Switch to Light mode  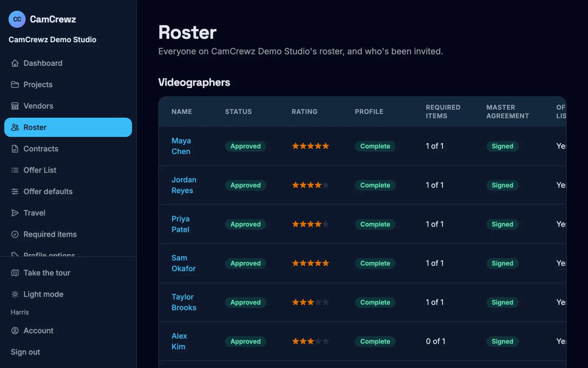pos(68,294)
